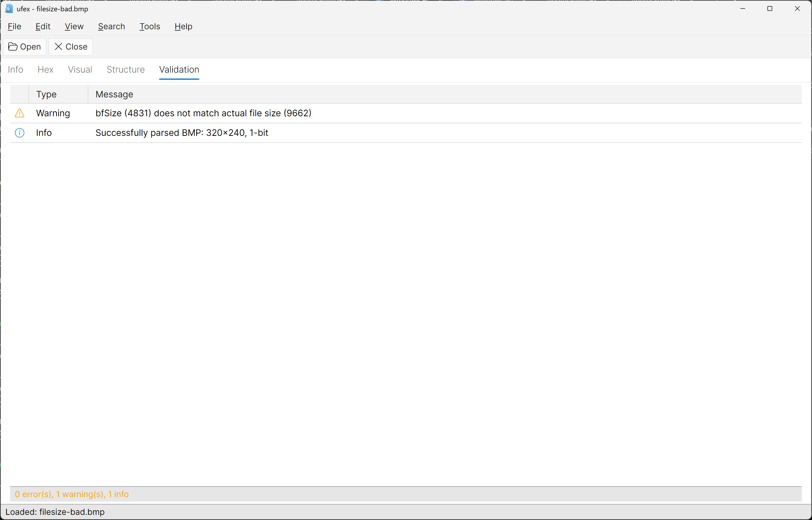Click the ufex app icon in title bar

coord(9,9)
